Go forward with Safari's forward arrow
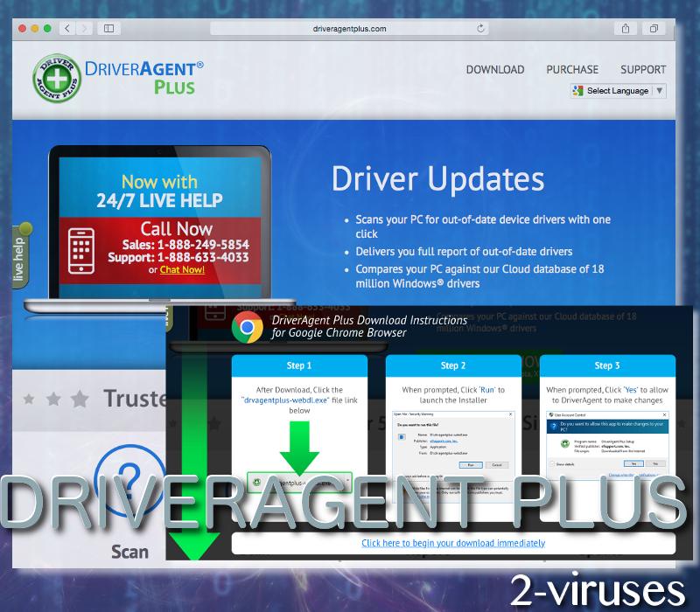The image size is (700, 612). pos(84,29)
